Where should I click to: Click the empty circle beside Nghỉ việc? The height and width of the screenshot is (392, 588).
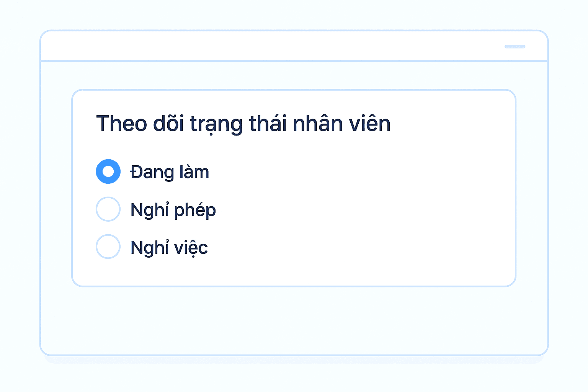pyautogui.click(x=108, y=247)
